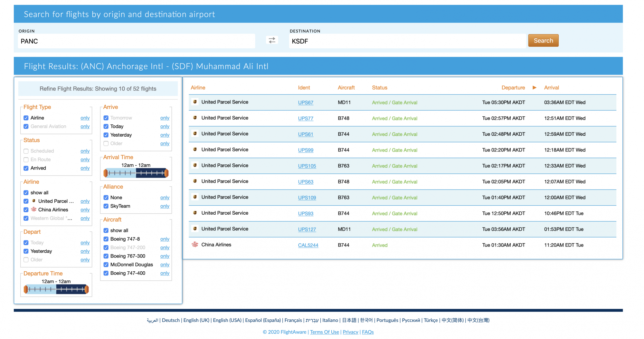Open flight UPS127 link
Screen dimensions: 644x339
point(307,229)
